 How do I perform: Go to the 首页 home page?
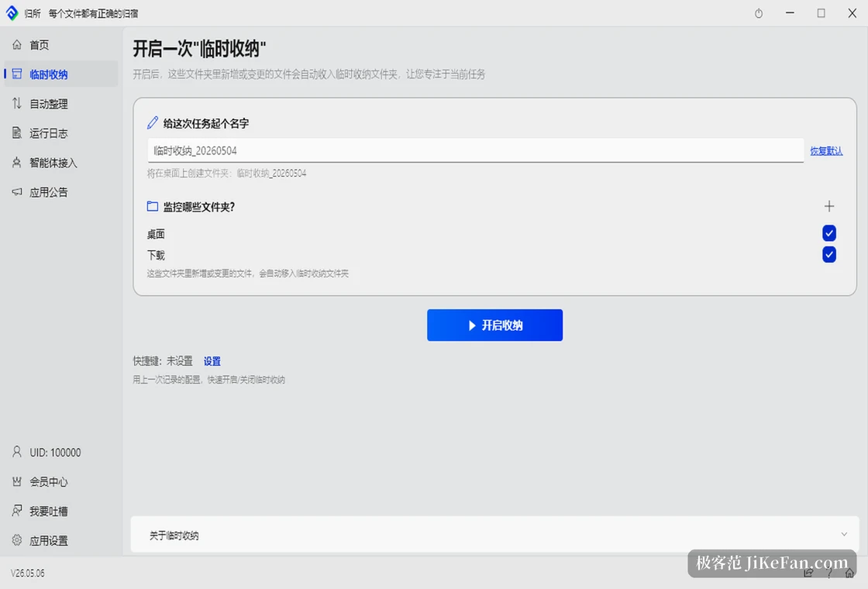[61, 45]
